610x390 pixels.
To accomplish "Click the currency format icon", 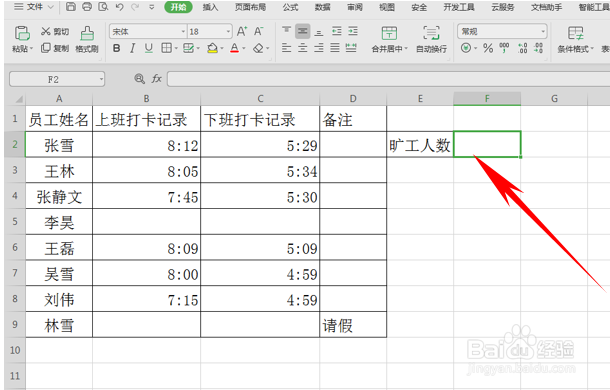I will [x=466, y=48].
